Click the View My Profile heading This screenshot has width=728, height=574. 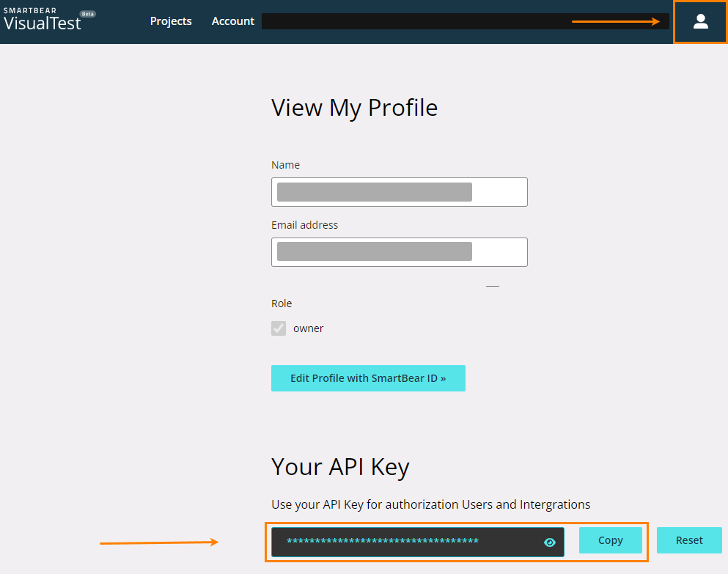[354, 108]
